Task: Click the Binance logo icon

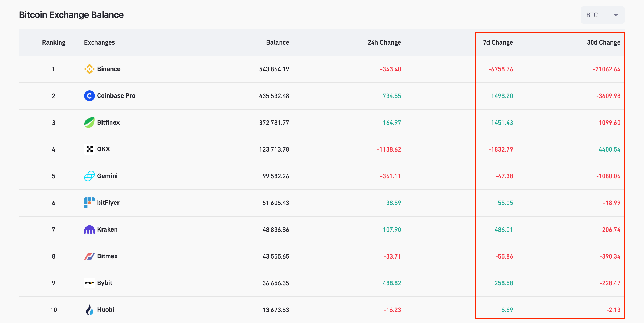Action: tap(89, 69)
